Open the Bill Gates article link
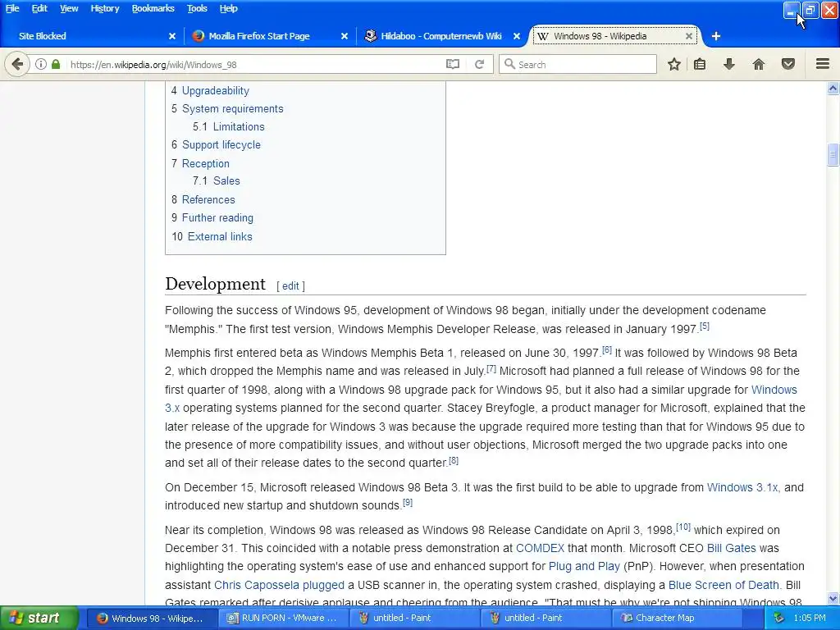Screen dimensions: 840x630 click(731, 548)
